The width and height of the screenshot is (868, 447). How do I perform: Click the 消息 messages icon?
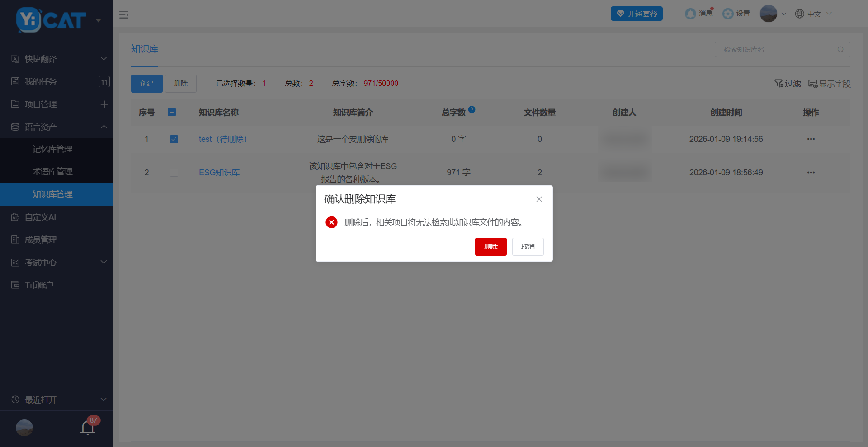690,14
